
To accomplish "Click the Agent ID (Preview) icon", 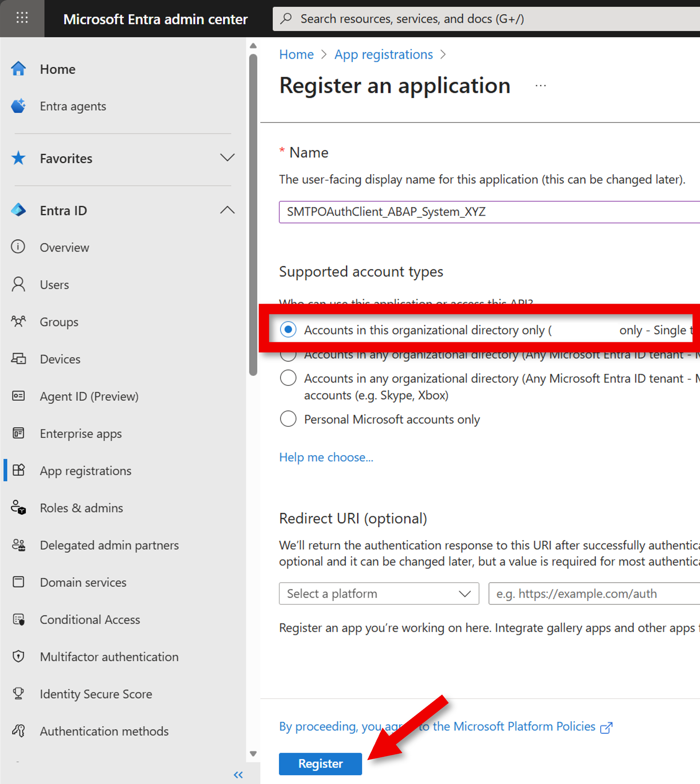I will tap(18, 396).
